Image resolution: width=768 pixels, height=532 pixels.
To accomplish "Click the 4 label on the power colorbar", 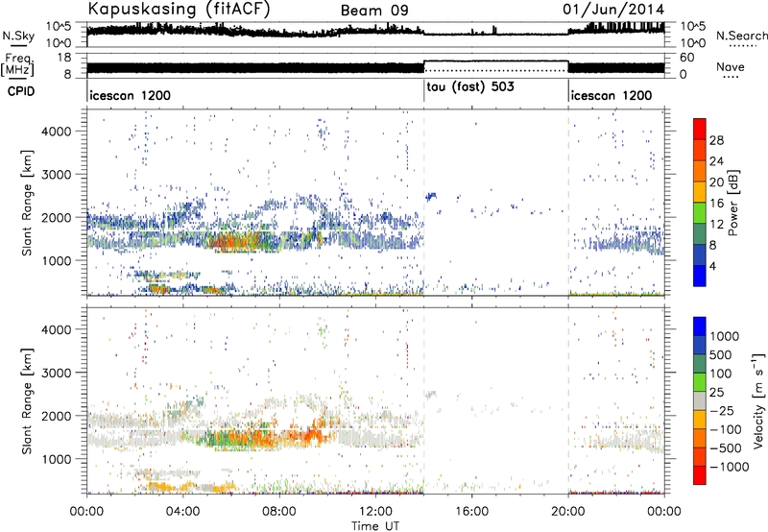I will [712, 266].
